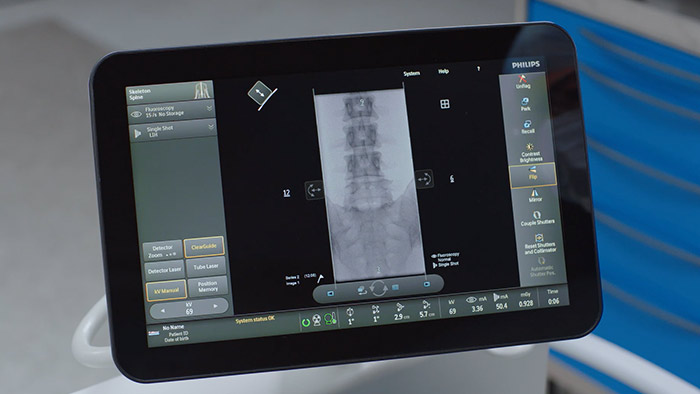Open the Skeleton Spine procedure selector

[x=170, y=93]
